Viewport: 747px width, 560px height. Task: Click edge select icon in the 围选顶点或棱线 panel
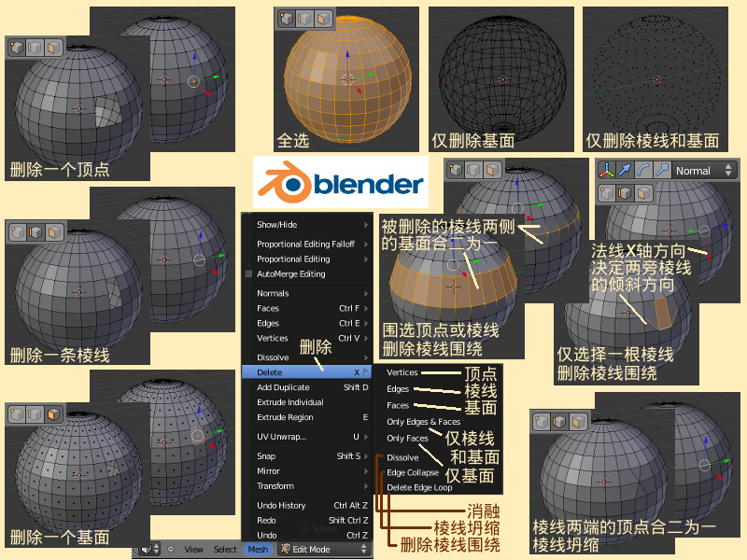point(473,170)
